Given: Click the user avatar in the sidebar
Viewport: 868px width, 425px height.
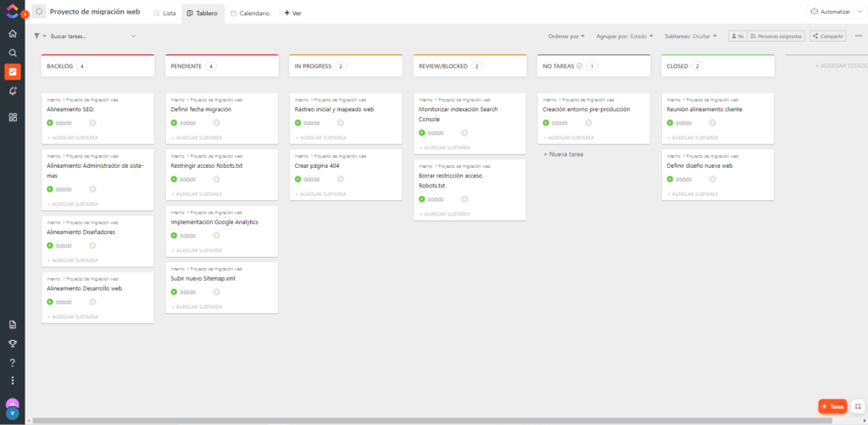Looking at the screenshot, I should [12, 412].
